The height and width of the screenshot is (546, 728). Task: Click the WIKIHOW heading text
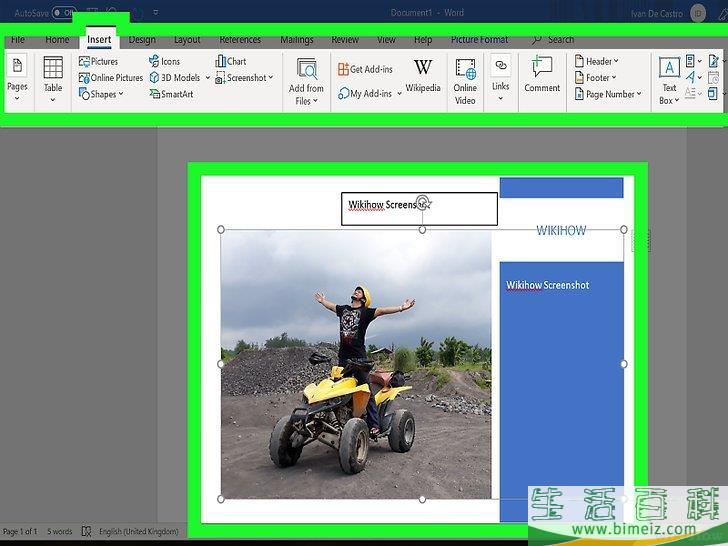pyautogui.click(x=561, y=230)
